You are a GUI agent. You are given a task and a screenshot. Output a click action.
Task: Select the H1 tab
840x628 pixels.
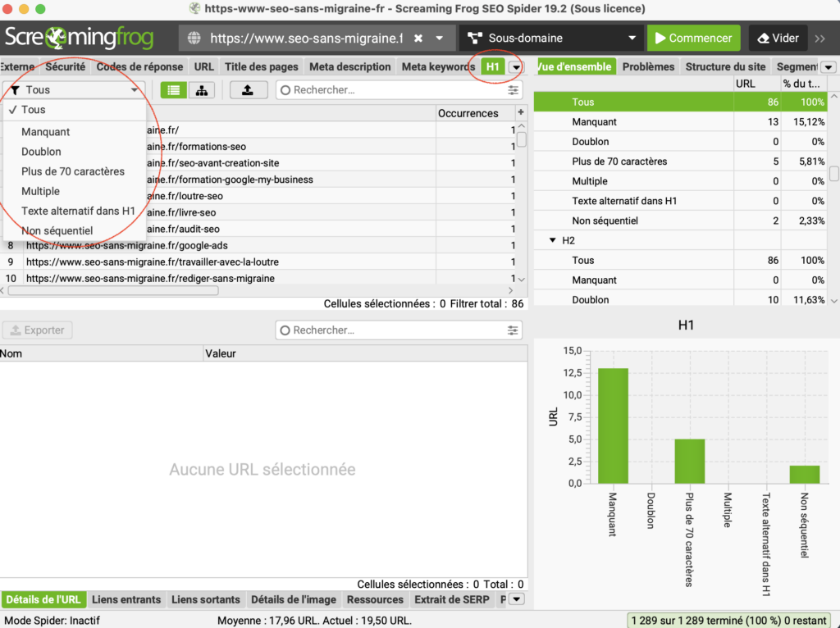click(492, 67)
